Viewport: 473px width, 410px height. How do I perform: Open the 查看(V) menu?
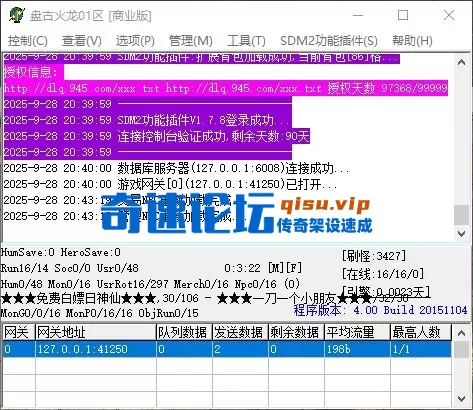click(82, 41)
